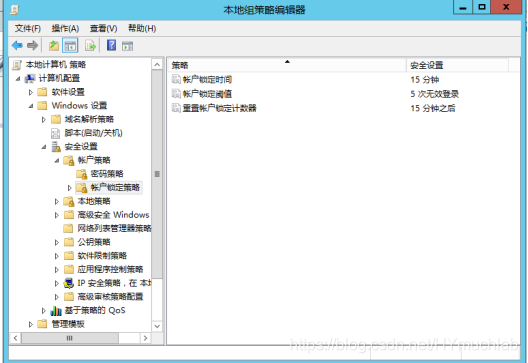Click the 基于策略的 QoS chart icon

pyautogui.click(x=56, y=310)
